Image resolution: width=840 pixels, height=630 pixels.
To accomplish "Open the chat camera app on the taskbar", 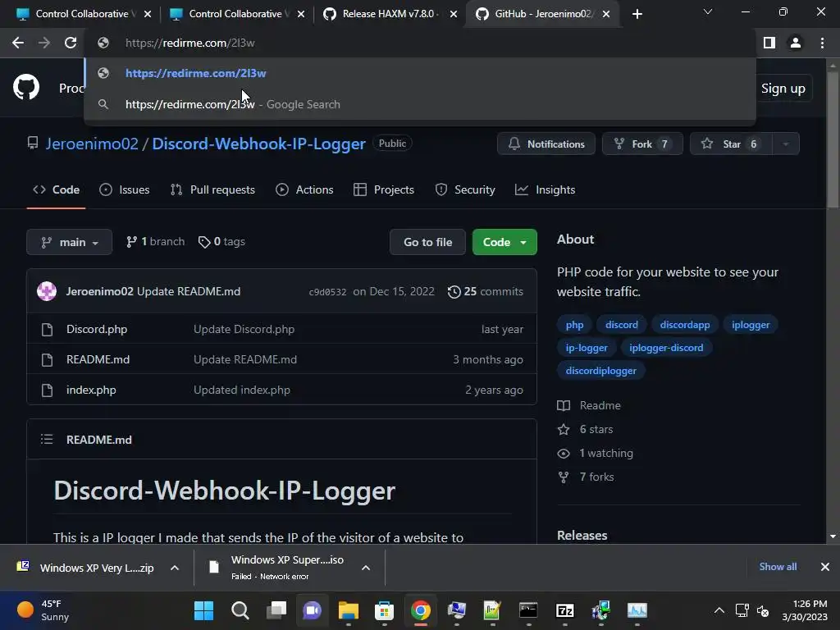I will pyautogui.click(x=313, y=610).
